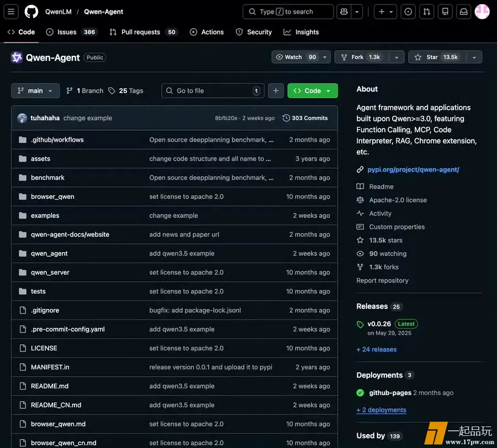
Task: Expand the main branch selector
Action: click(x=35, y=90)
